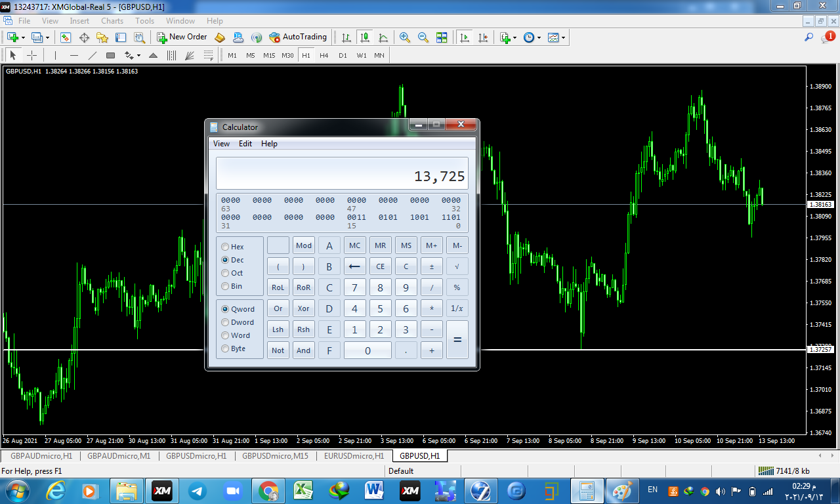Switch chart to bar chart icon
This screenshot has width=840, height=504.
(346, 37)
